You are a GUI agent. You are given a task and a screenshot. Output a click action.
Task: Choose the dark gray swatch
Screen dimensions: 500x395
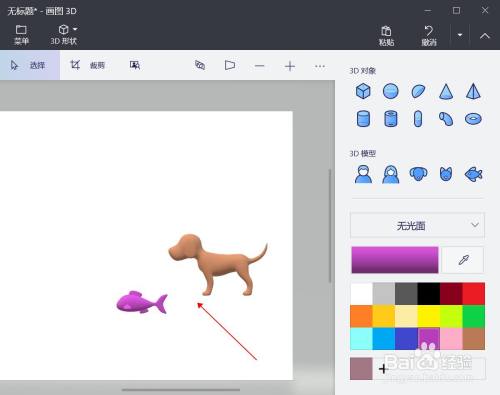406,294
